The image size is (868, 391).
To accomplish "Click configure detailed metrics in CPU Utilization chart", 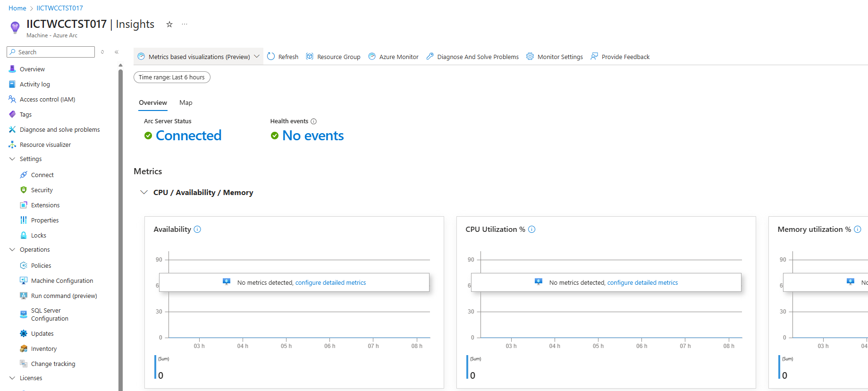I will pyautogui.click(x=642, y=283).
